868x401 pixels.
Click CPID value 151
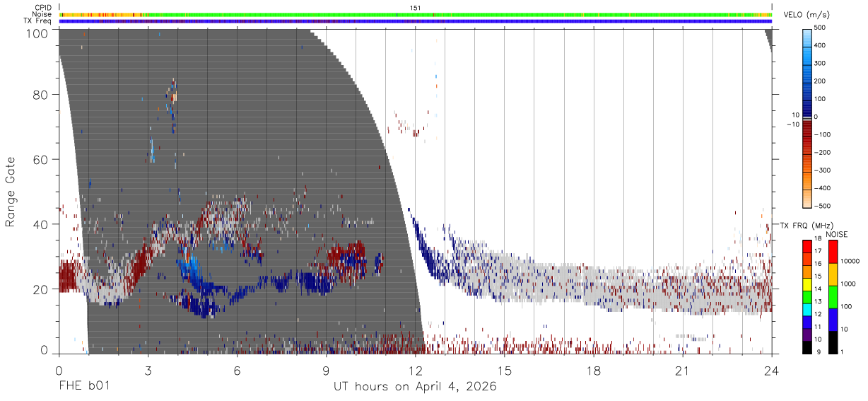click(x=416, y=8)
